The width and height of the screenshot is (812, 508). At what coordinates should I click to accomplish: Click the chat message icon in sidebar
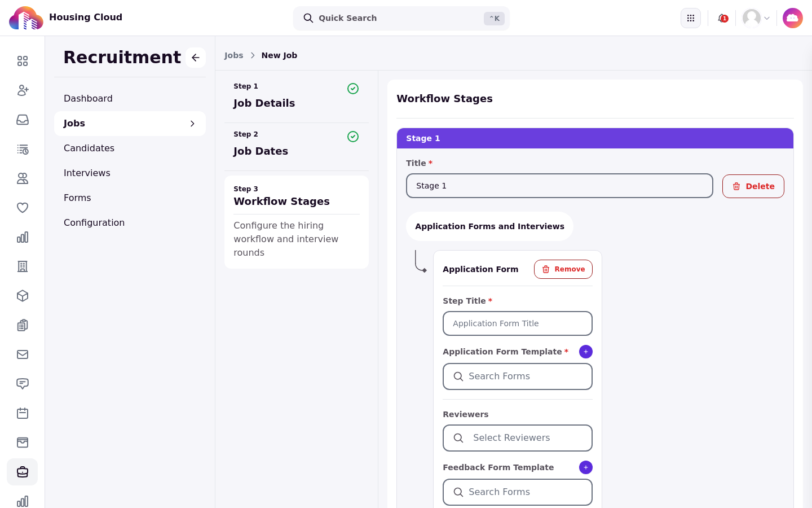tap(23, 384)
